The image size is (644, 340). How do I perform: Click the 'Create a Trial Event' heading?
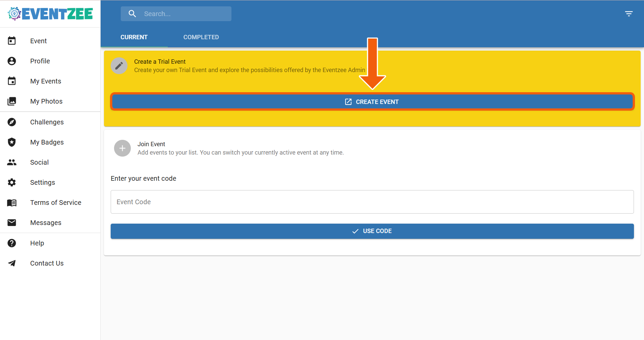[160, 62]
